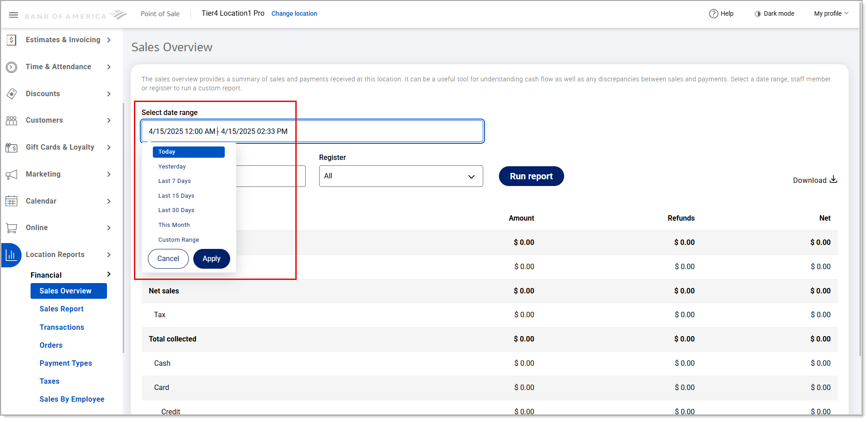This screenshot has width=868, height=421.
Task: Click the Help question mark icon
Action: (x=713, y=13)
